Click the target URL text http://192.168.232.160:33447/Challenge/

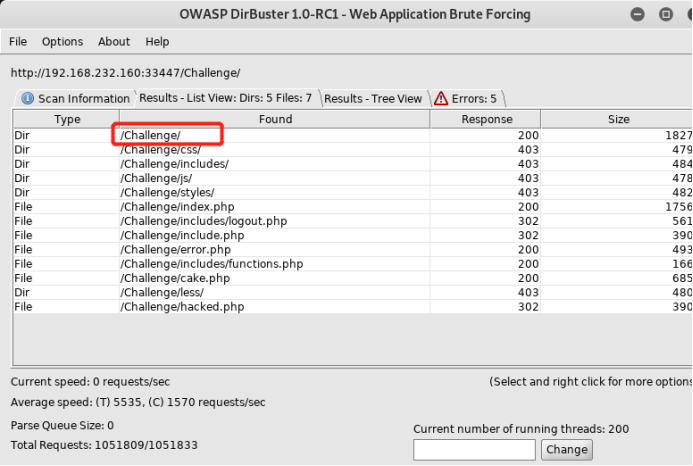126,73
